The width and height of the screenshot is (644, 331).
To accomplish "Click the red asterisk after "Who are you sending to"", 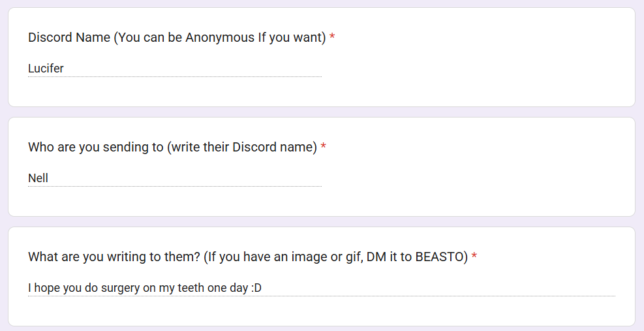I will (x=323, y=148).
